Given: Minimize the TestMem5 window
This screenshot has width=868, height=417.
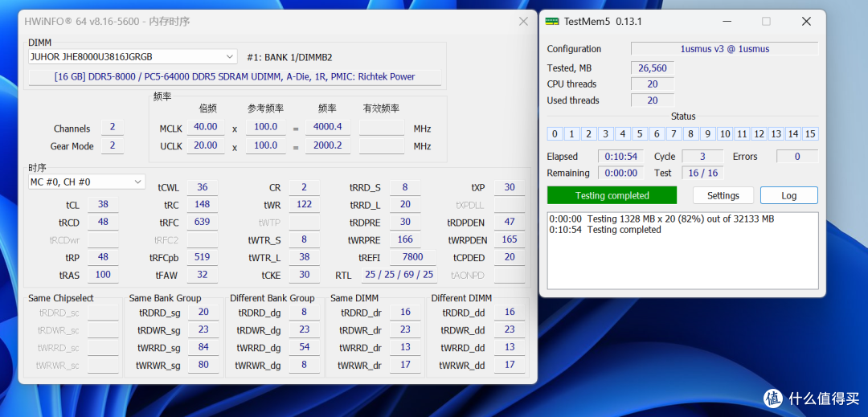Looking at the screenshot, I should coord(727,21).
